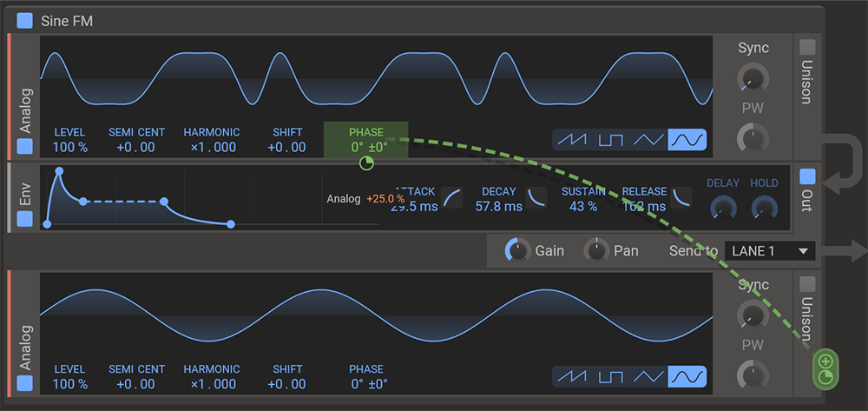The height and width of the screenshot is (411, 868).
Task: Click the attack curve shape icon
Action: click(452, 198)
